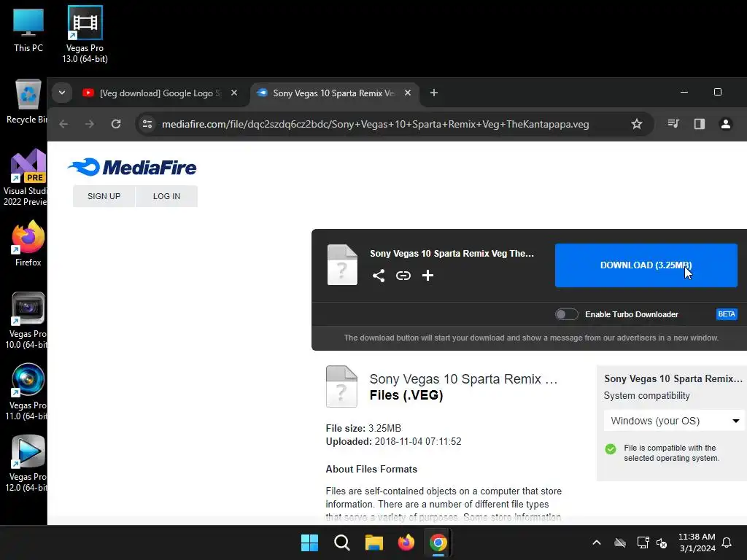Expand the Windows (your OS) dropdown

674,421
